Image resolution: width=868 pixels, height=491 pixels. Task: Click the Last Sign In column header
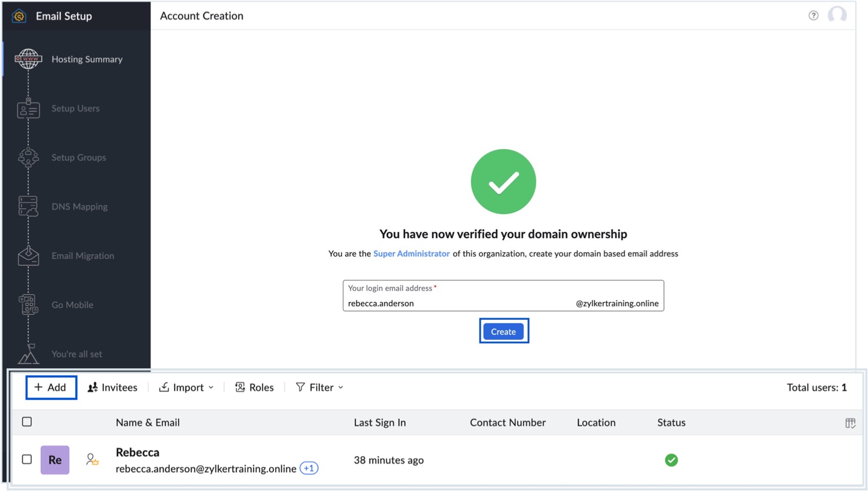coord(380,423)
